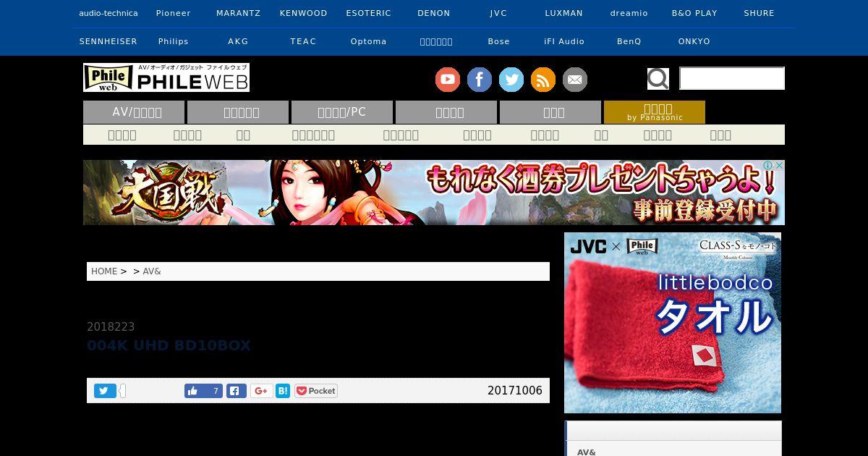Open the Bose brand link
Screen dimensions: 868x456
coord(499,41)
